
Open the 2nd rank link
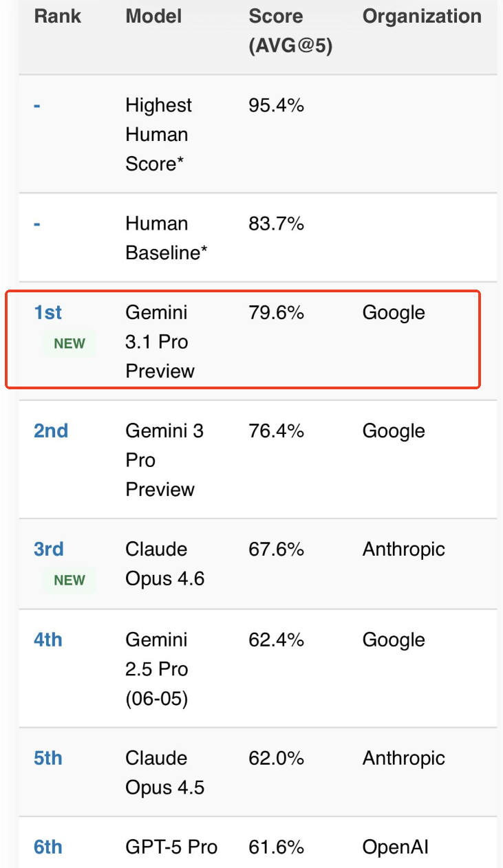(51, 431)
